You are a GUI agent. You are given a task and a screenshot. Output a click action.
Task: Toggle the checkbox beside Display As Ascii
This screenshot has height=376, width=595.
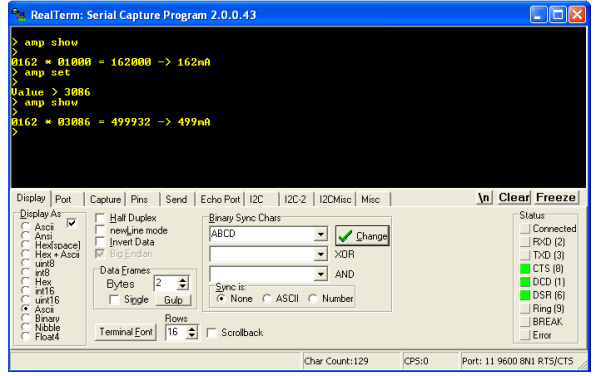72,223
